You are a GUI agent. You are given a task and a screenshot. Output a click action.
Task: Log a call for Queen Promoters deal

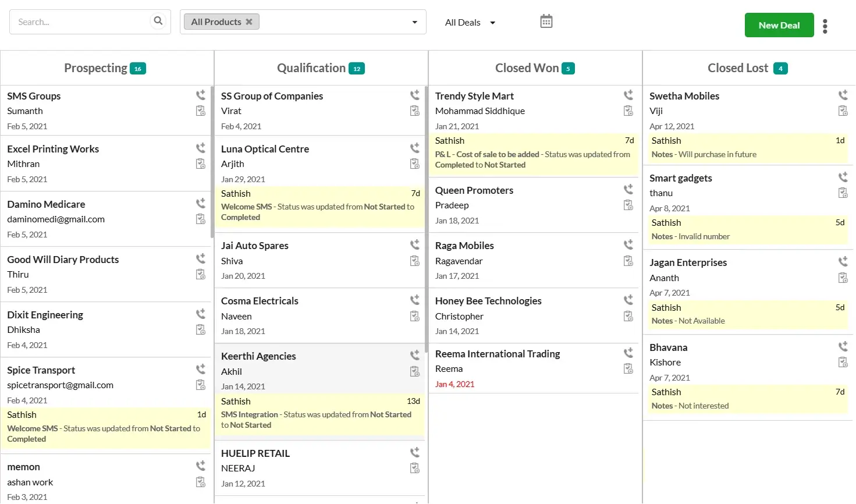(x=628, y=189)
